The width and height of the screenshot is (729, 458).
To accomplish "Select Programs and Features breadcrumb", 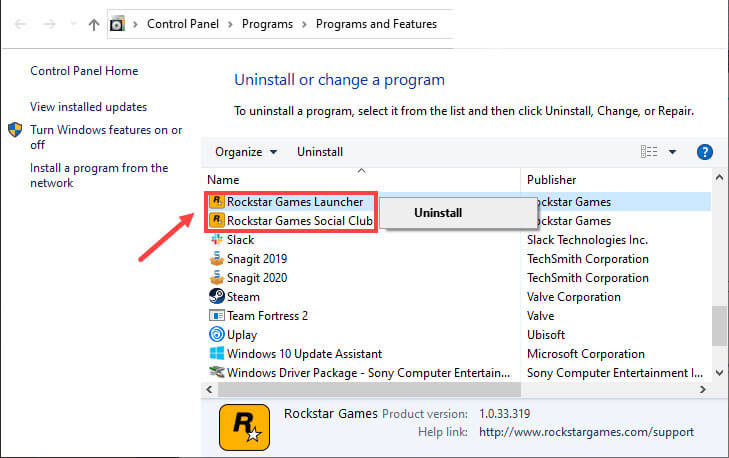I will click(376, 24).
